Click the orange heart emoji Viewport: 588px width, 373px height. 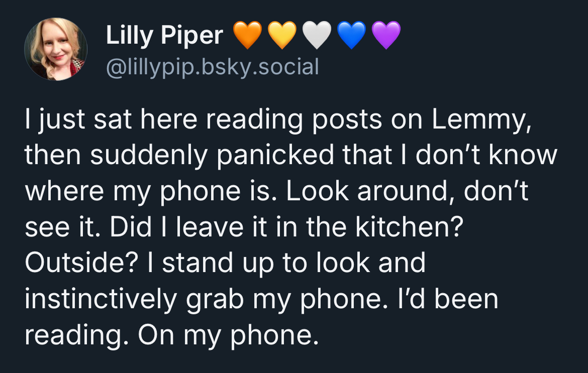[248, 36]
